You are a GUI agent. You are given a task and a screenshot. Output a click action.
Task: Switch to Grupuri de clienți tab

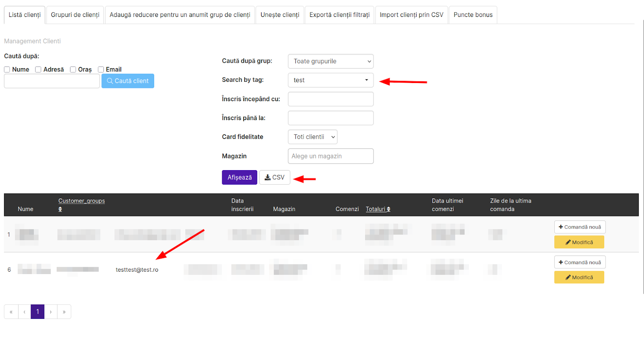click(x=75, y=15)
